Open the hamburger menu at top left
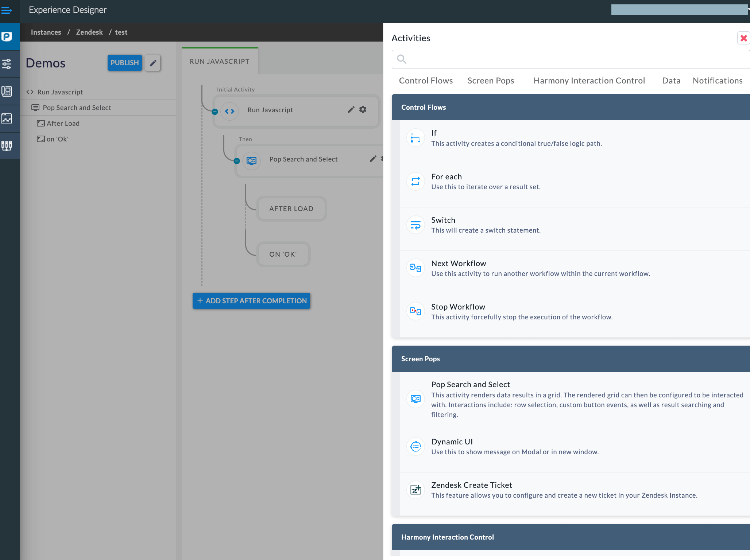 [7, 11]
